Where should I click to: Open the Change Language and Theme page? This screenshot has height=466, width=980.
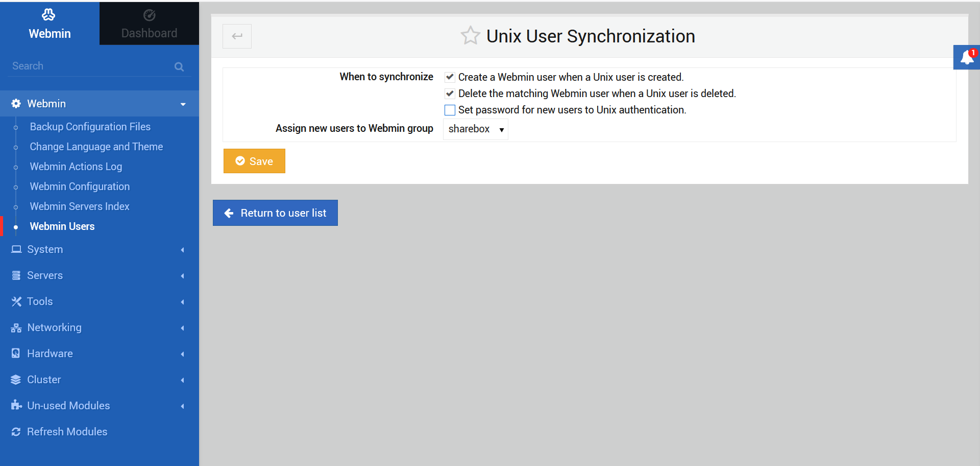click(x=96, y=147)
